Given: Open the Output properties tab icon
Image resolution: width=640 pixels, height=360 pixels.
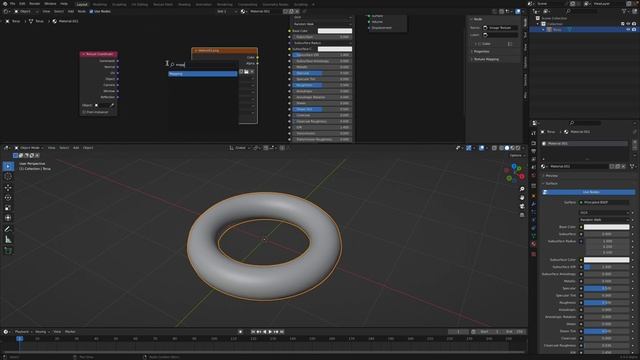Looking at the screenshot, I should (533, 151).
